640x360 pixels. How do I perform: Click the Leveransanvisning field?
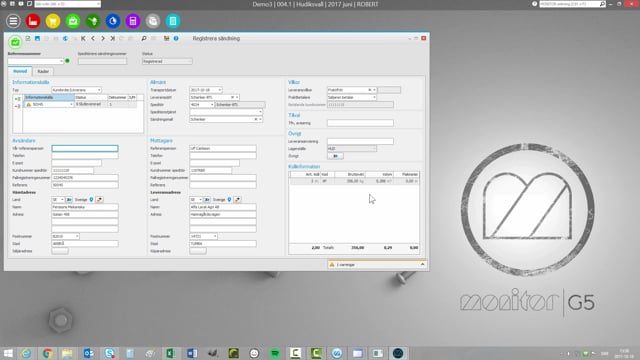click(x=360, y=141)
